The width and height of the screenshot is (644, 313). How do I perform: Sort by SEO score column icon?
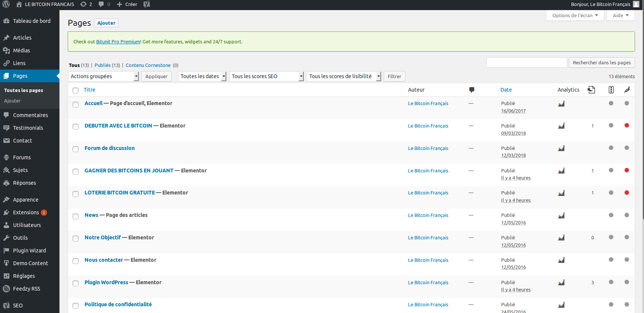[611, 90]
